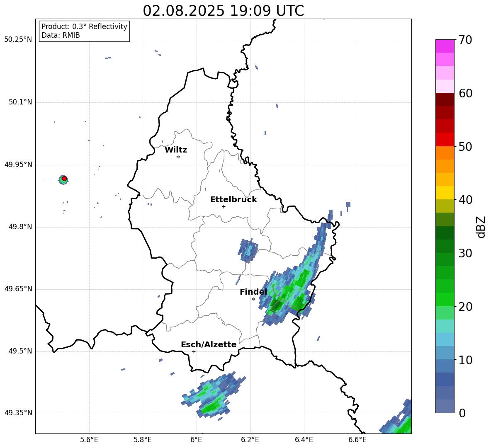491x448 pixels.
Task: Click the Ettelbruck location cross marker
Action: coord(224,206)
